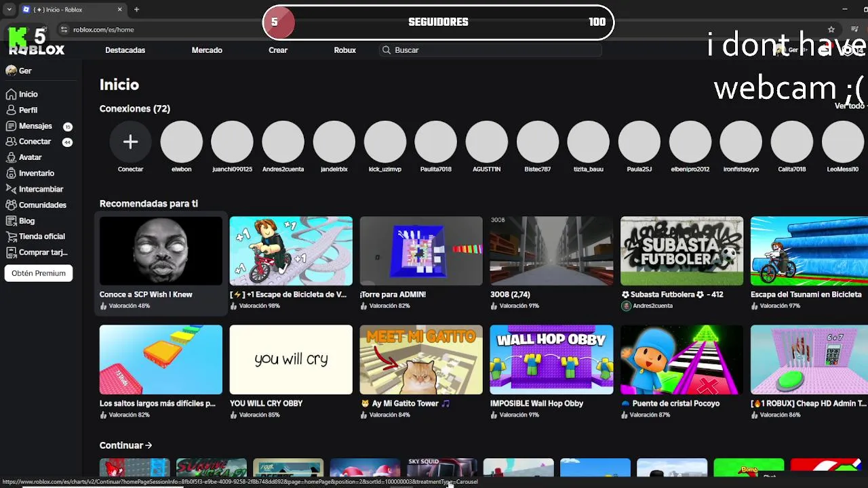Click the Recomendadas para ti heading
This screenshot has height=488, width=868.
coord(149,203)
